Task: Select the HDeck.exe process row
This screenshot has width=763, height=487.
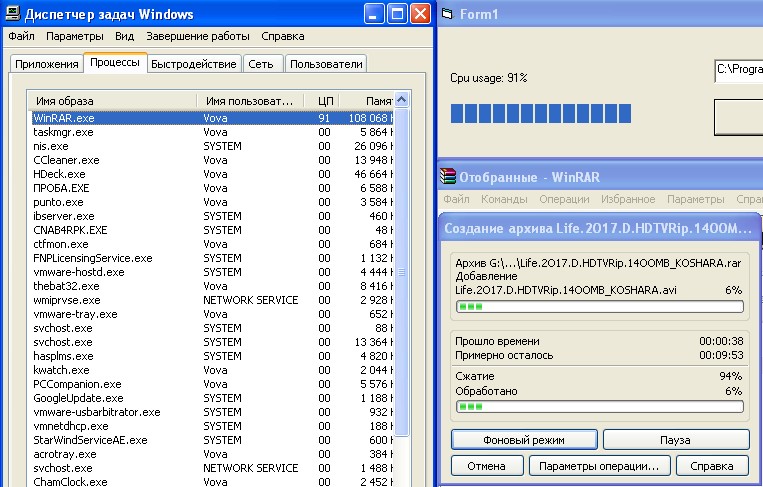Action: (212, 174)
